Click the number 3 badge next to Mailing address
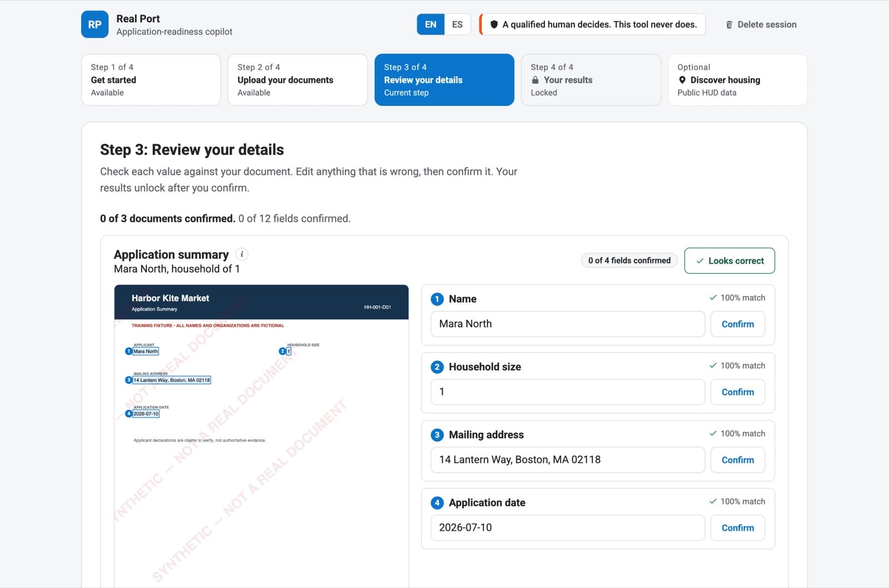The image size is (889, 588). [x=437, y=435]
